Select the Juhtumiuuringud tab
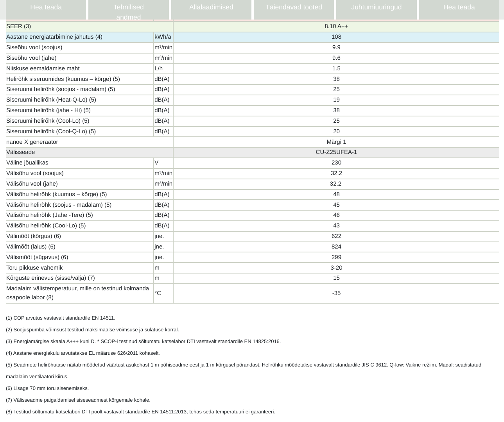The height and width of the screenshot is (422, 504). (376, 7)
